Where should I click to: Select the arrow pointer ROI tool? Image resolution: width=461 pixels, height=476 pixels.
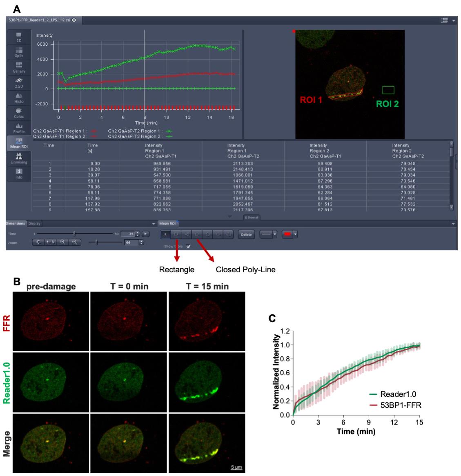[x=165, y=234]
